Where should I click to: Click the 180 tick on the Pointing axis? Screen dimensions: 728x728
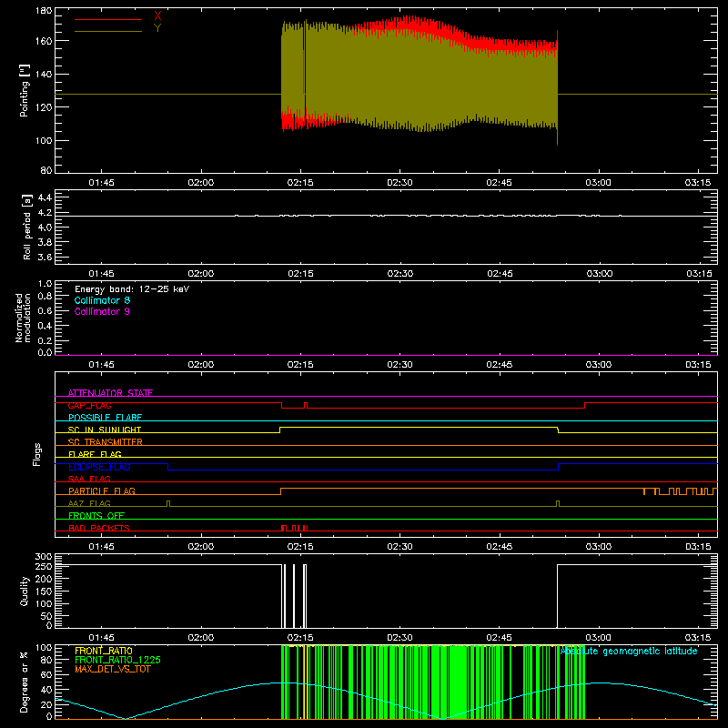coord(44,11)
